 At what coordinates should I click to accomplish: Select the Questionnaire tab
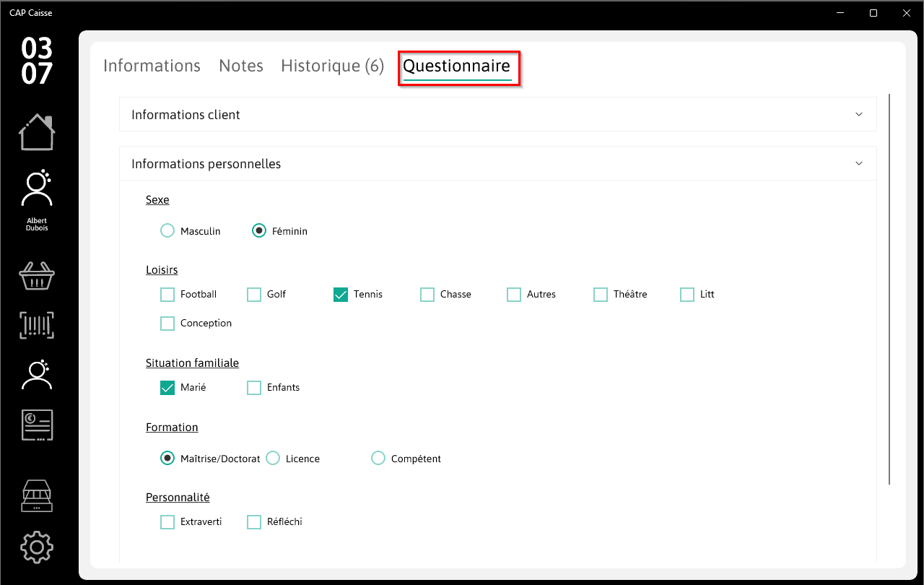[457, 66]
